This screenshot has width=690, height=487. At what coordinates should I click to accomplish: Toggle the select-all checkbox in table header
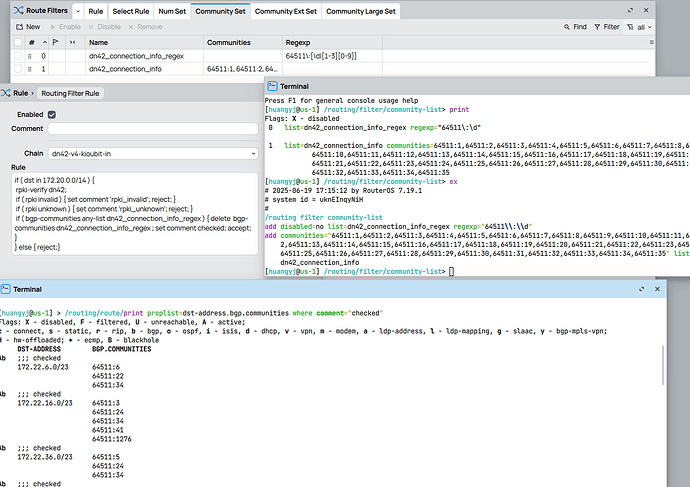pyautogui.click(x=18, y=42)
